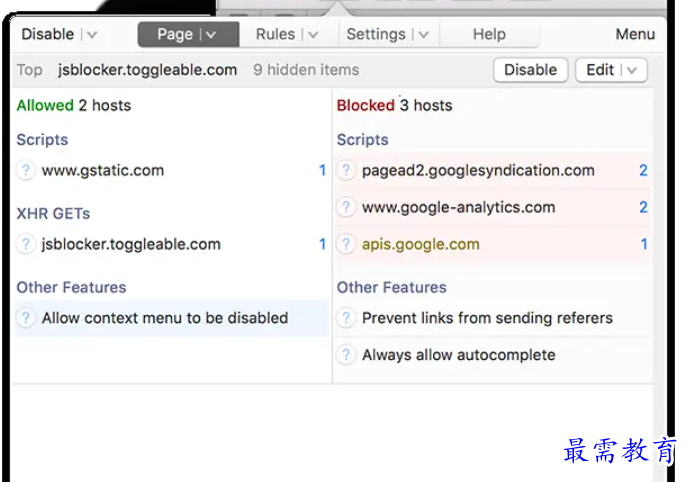The image size is (685, 482).
Task: Open info icon for Allow context menu to be disabled
Action: tap(26, 318)
